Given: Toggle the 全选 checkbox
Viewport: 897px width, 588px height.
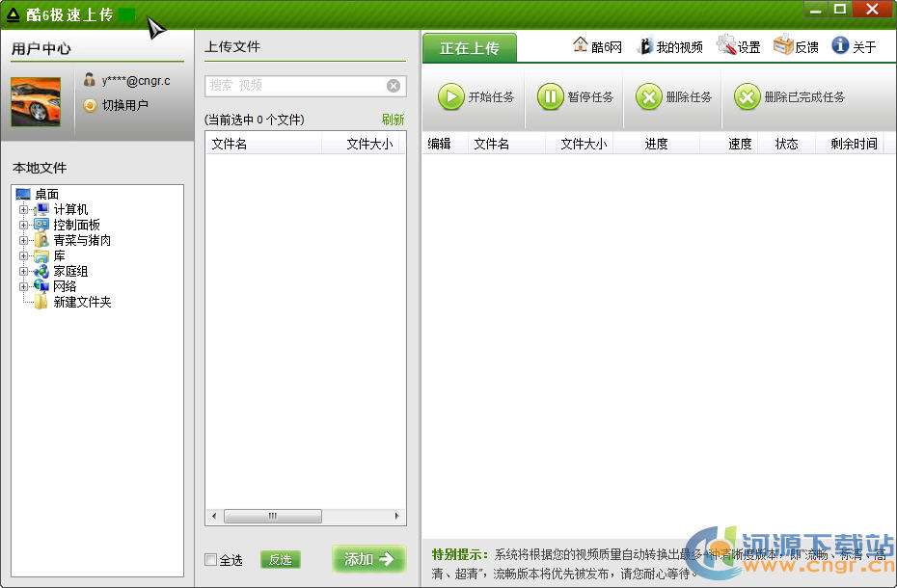Looking at the screenshot, I should tap(211, 560).
